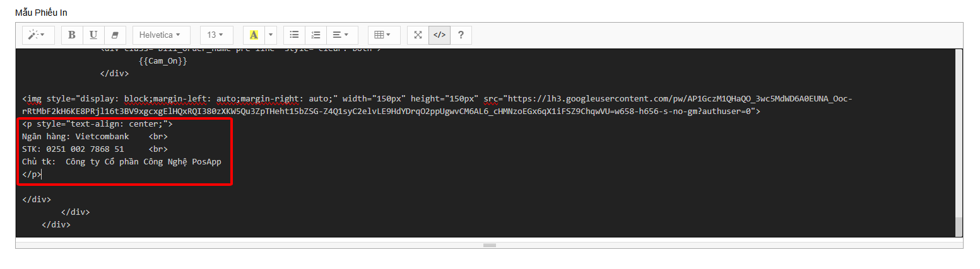Open the font size 13 dropdown

click(216, 35)
